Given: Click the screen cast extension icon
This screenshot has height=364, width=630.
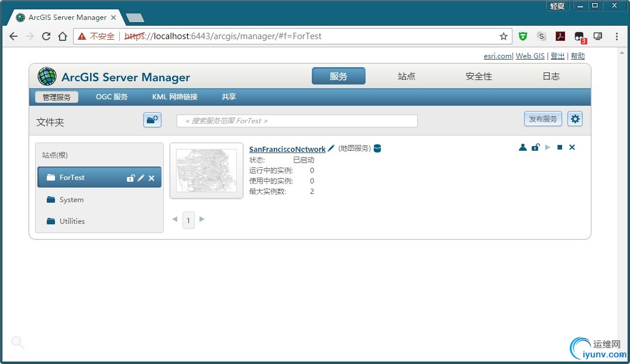Looking at the screenshot, I should point(598,36).
